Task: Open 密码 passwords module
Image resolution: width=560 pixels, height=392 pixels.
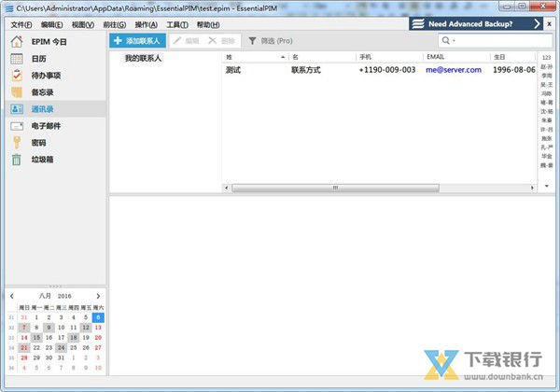Action: point(37,143)
